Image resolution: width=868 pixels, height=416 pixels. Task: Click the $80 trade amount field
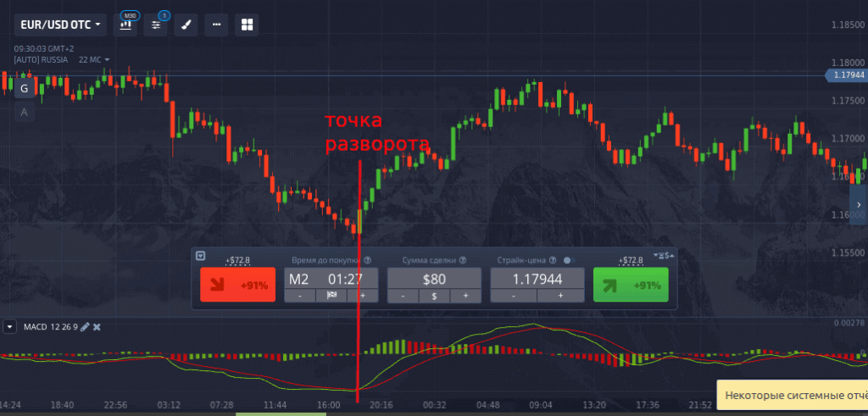pos(434,279)
